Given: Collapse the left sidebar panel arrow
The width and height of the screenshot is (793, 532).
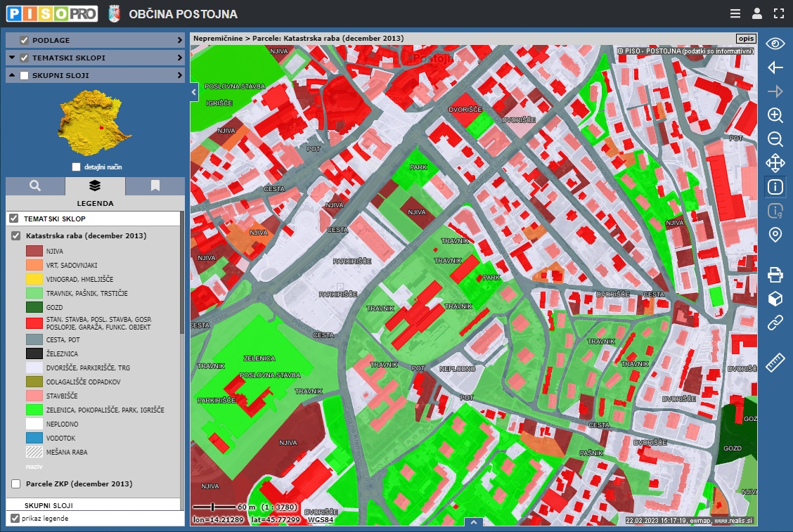Looking at the screenshot, I should click(x=194, y=91).
